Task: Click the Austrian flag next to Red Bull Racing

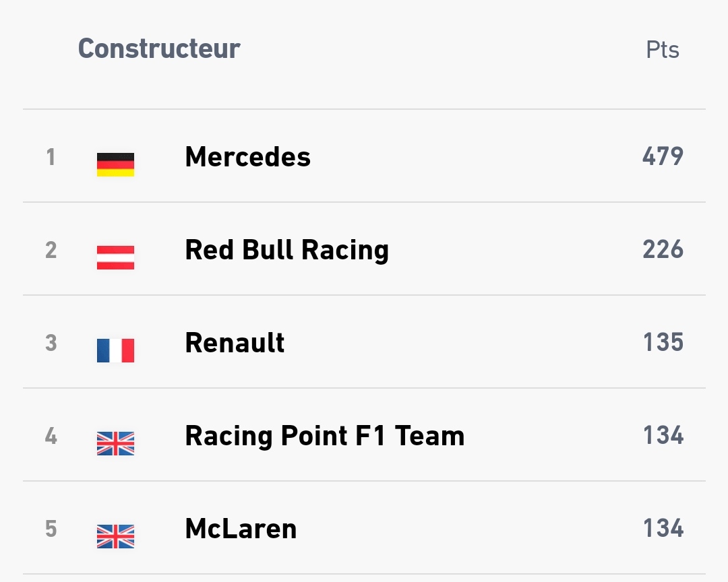Action: 116,257
